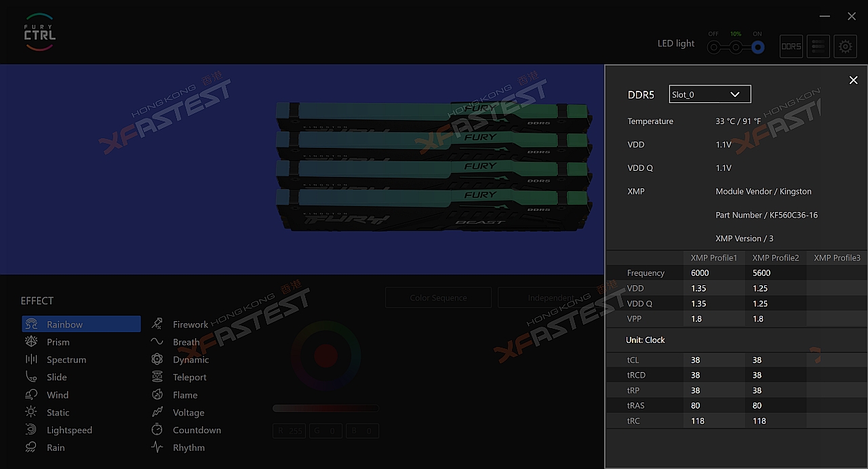Image resolution: width=868 pixels, height=469 pixels.
Task: Open the settings gear
Action: 846,47
